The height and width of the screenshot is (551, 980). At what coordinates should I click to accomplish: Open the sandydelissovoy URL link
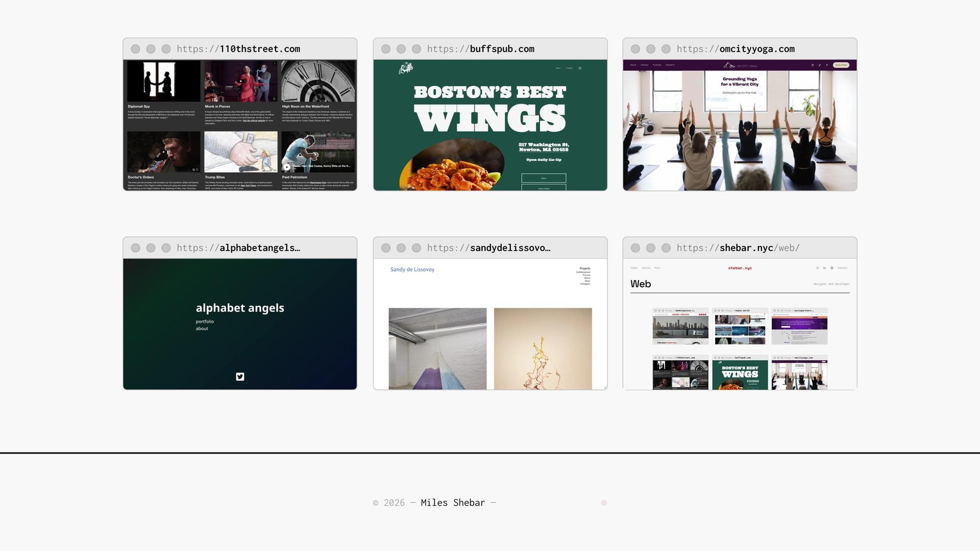click(x=488, y=248)
